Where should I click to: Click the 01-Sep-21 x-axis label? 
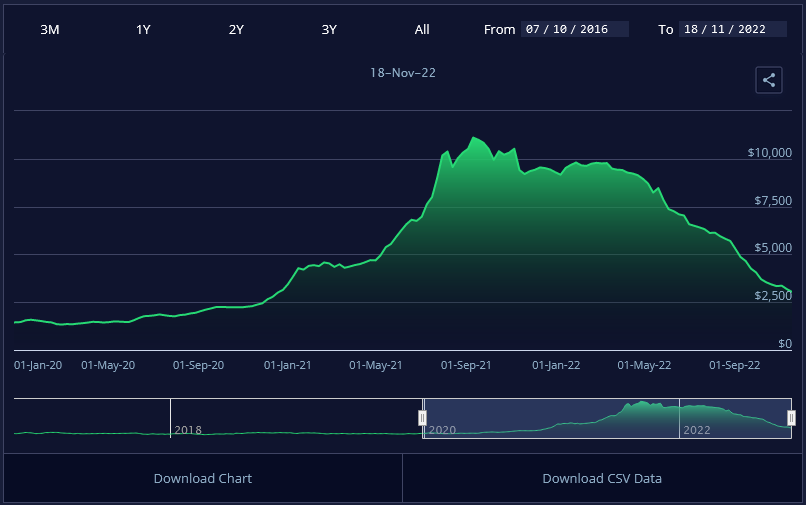pyautogui.click(x=466, y=365)
